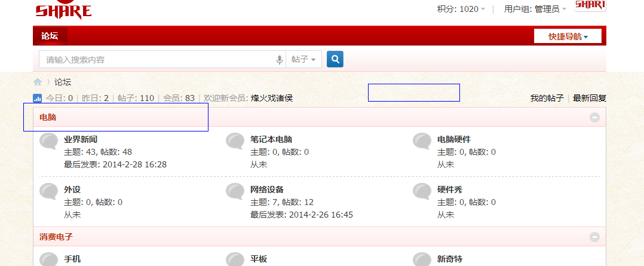The image size is (644, 266).
Task: Open the 快捷导航 dropdown
Action: (568, 36)
